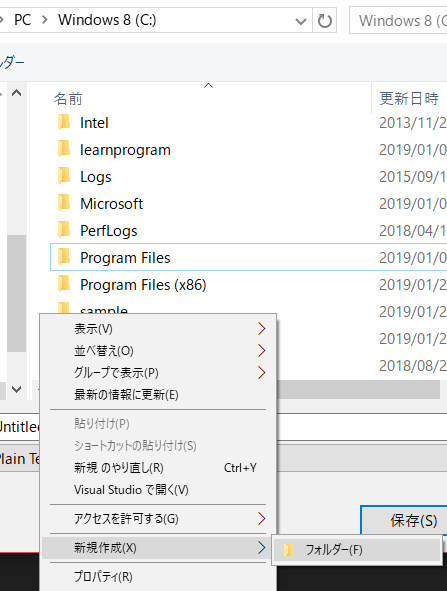Click the date 2013/11/2 of the Intel row
The image size is (447, 591).
[x=413, y=123]
